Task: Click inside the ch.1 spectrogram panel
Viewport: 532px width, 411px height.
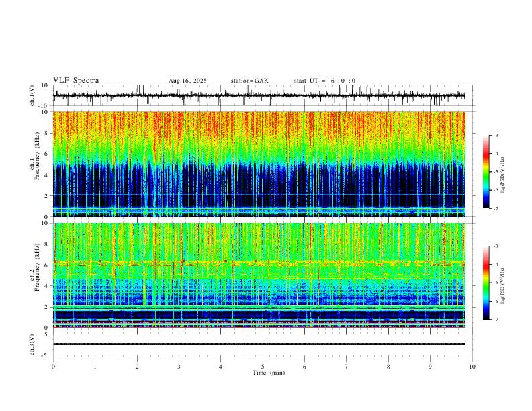Action: pos(259,164)
